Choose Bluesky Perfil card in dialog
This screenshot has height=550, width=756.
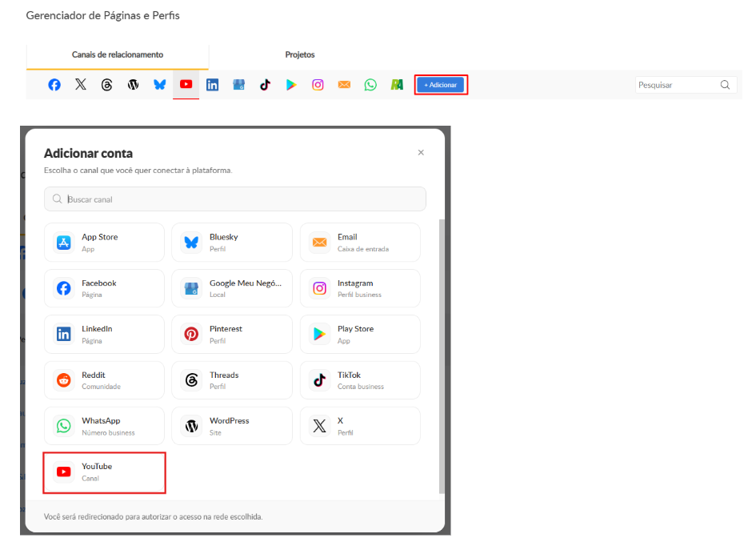(x=232, y=243)
